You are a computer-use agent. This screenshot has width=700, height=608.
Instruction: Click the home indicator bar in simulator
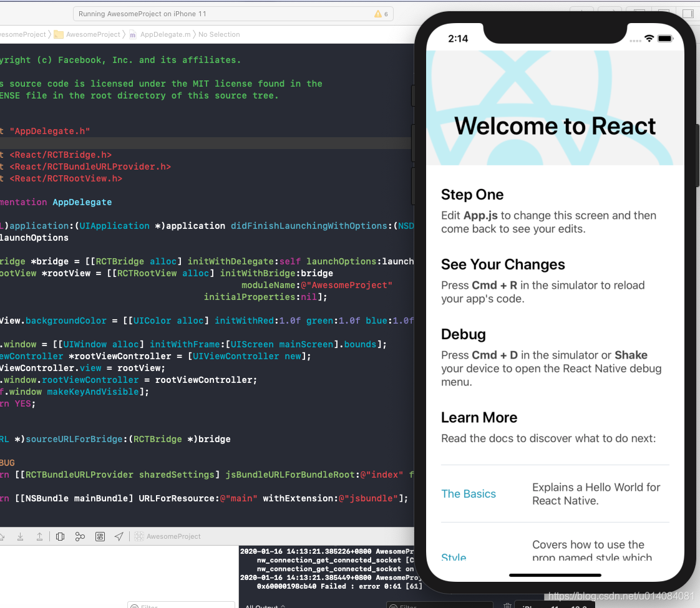click(x=555, y=575)
